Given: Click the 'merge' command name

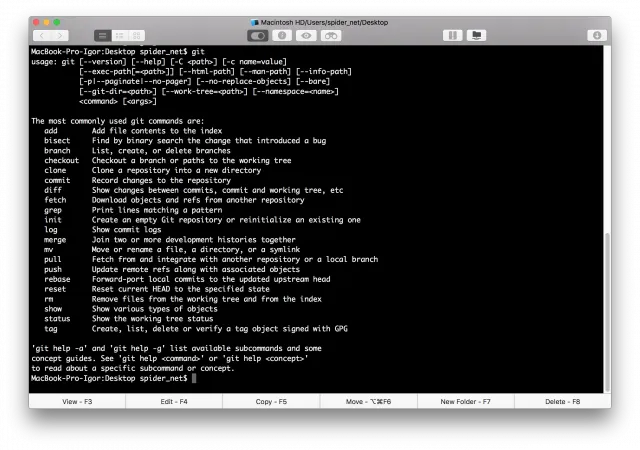Looking at the screenshot, I should pyautogui.click(x=55, y=240).
